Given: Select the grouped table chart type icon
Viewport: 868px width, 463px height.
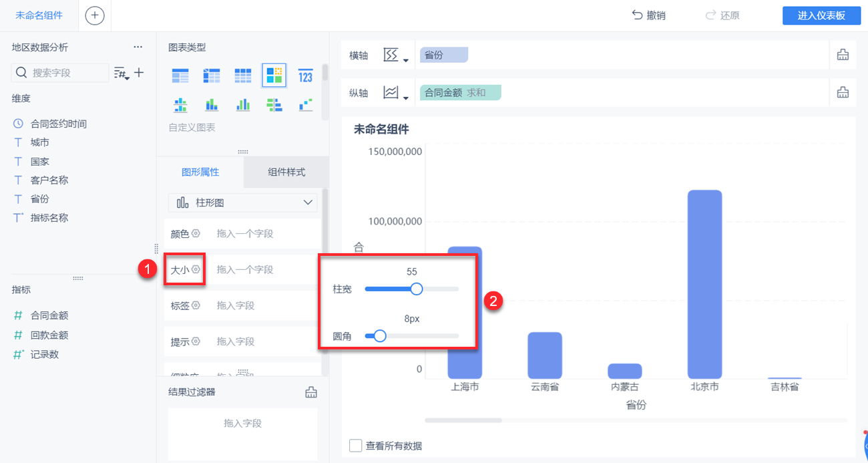Looking at the screenshot, I should click(x=180, y=76).
